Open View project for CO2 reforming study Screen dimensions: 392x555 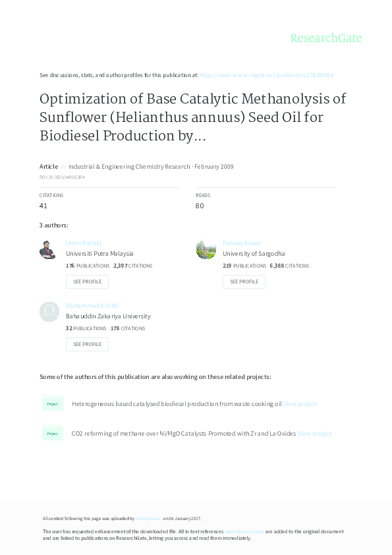[315, 433]
